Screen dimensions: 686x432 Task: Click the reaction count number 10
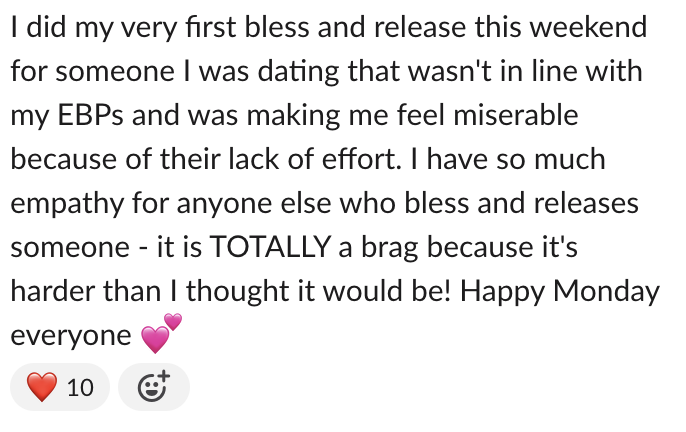[80, 388]
